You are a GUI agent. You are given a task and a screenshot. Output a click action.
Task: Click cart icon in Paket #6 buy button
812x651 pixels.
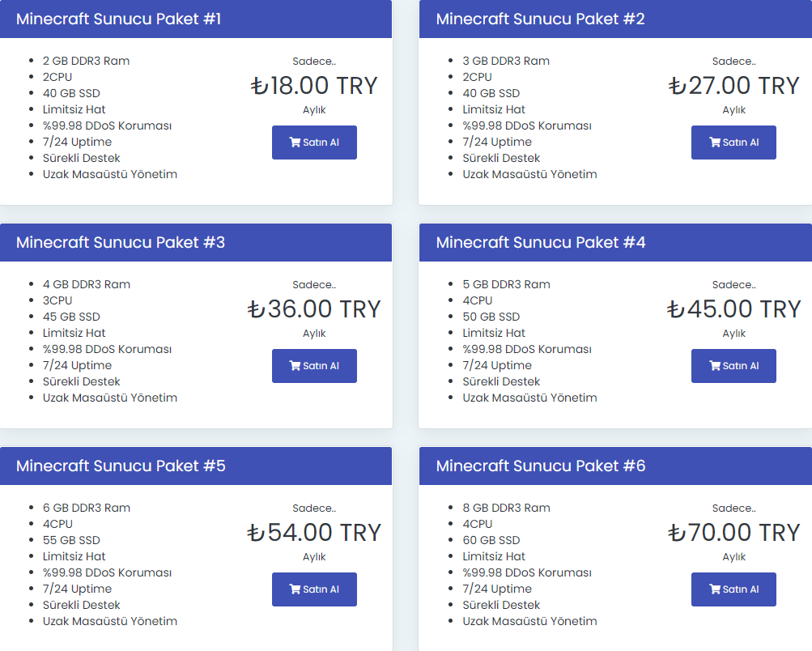click(715, 589)
